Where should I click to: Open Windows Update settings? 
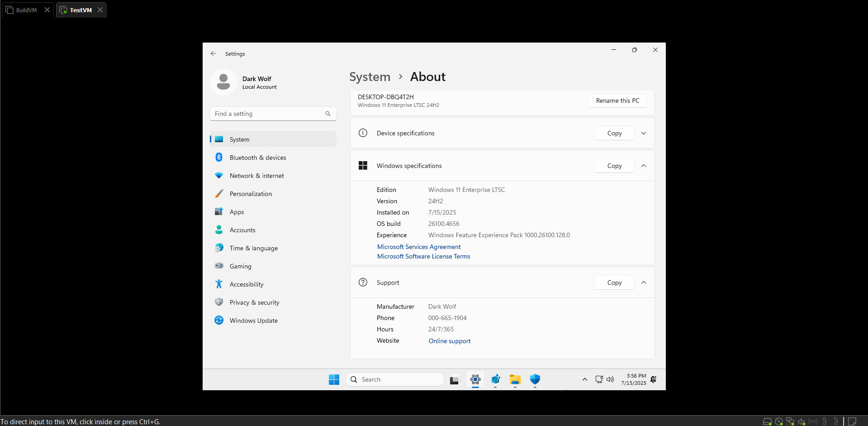click(x=273, y=321)
